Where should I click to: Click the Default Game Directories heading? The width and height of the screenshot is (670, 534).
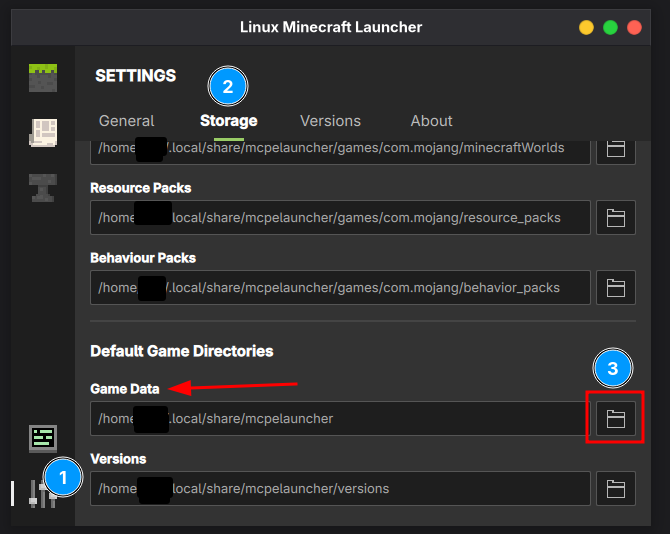(182, 351)
